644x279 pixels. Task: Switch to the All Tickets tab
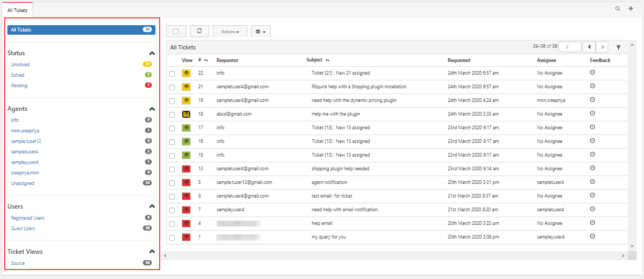coord(17,10)
